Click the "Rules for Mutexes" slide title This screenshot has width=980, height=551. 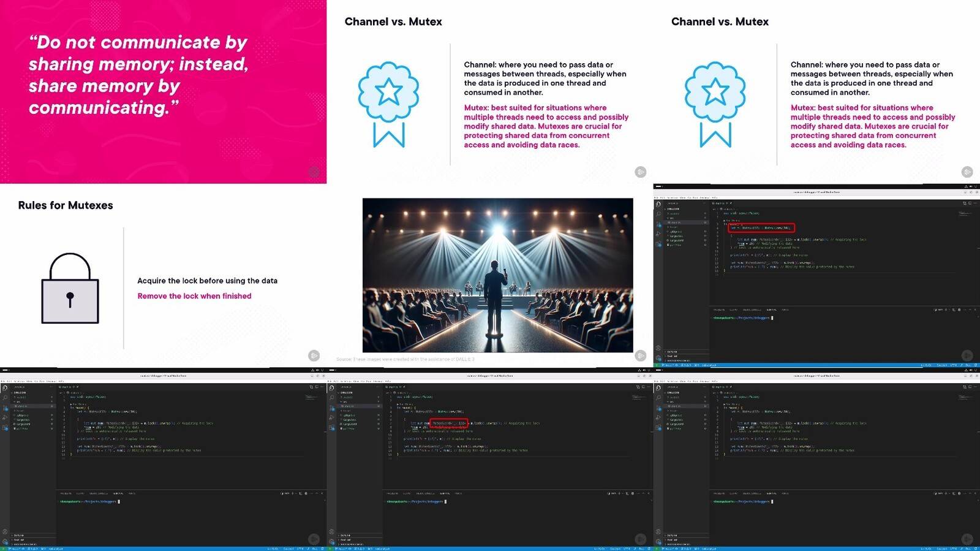tap(66, 205)
